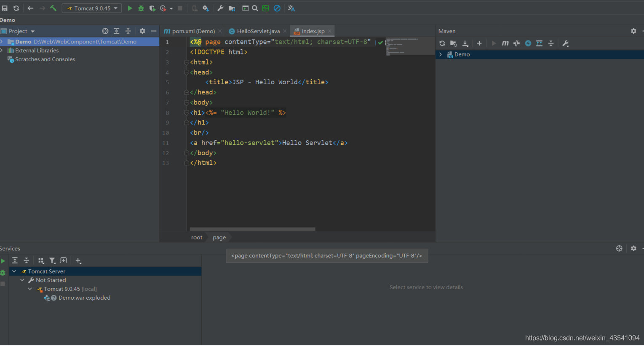This screenshot has height=346, width=644.
Task: Click Download Sources icon in the Maven panel
Action: pyautogui.click(x=465, y=43)
